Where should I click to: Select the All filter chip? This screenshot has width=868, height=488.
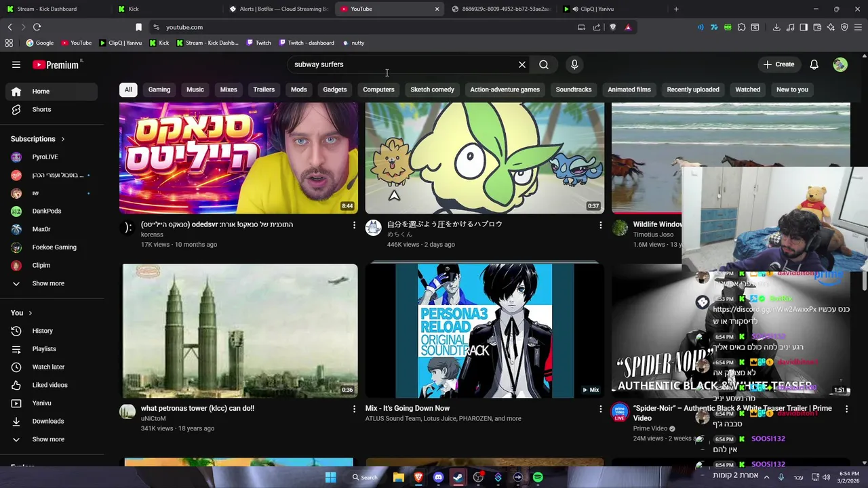click(128, 89)
